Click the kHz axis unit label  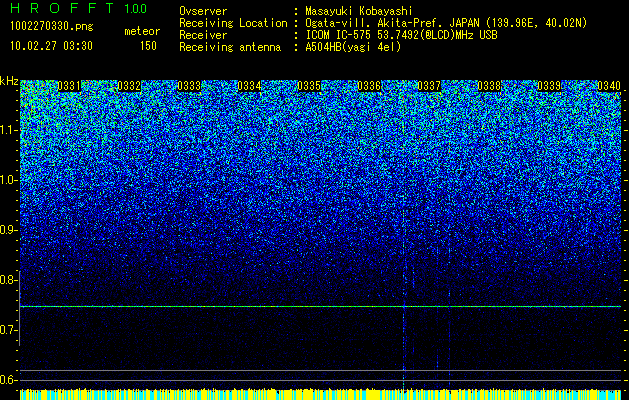coord(9,81)
